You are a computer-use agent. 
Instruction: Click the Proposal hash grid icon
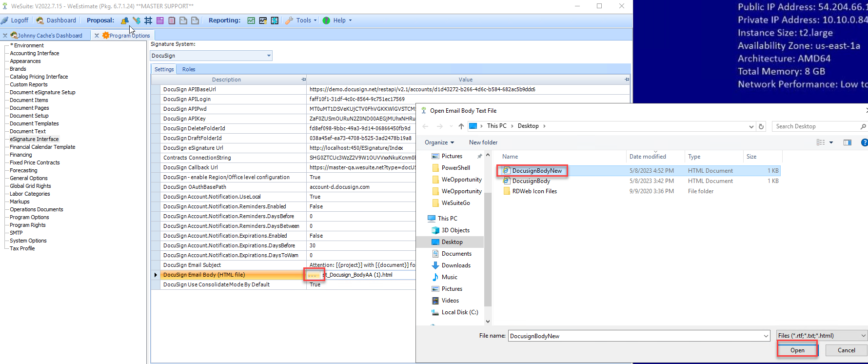point(148,20)
